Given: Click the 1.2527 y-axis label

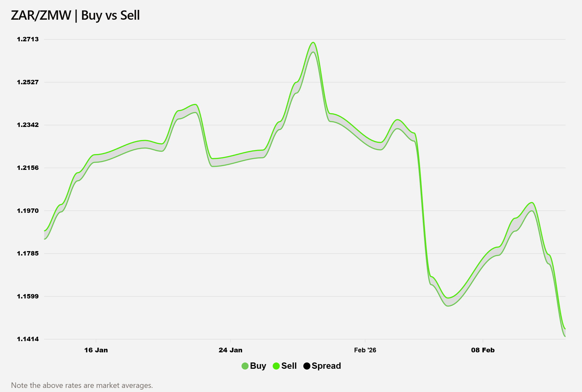Looking at the screenshot, I should [28, 82].
